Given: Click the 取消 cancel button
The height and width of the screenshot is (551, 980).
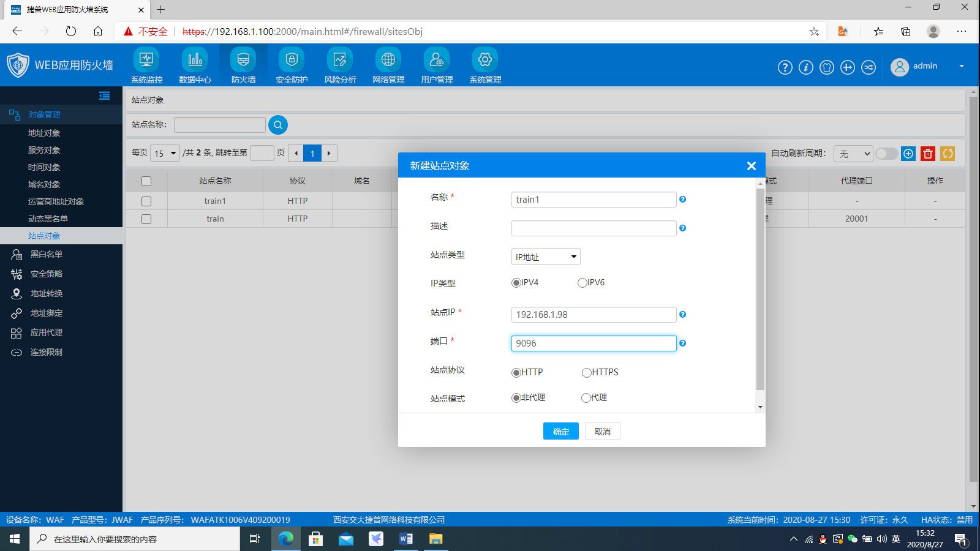Looking at the screenshot, I should (603, 431).
